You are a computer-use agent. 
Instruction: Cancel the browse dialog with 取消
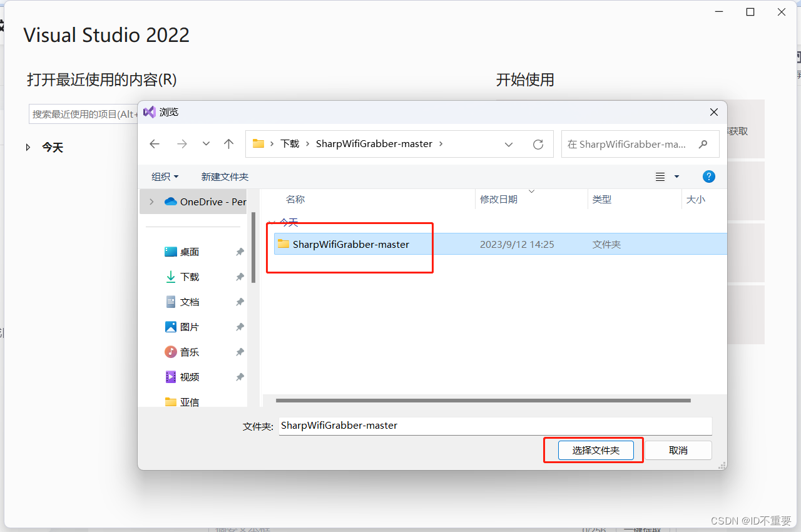[x=678, y=451]
